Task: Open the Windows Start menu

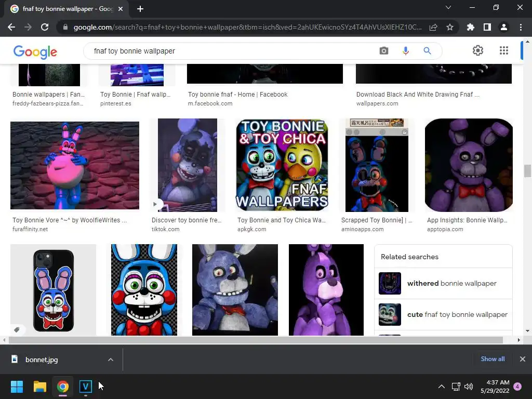Action: [x=17, y=387]
